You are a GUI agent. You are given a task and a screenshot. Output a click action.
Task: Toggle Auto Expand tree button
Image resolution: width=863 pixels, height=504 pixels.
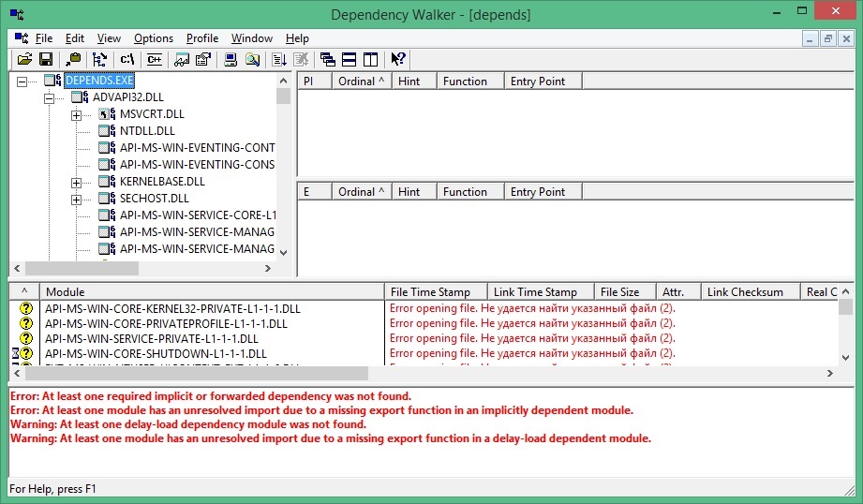tap(100, 59)
